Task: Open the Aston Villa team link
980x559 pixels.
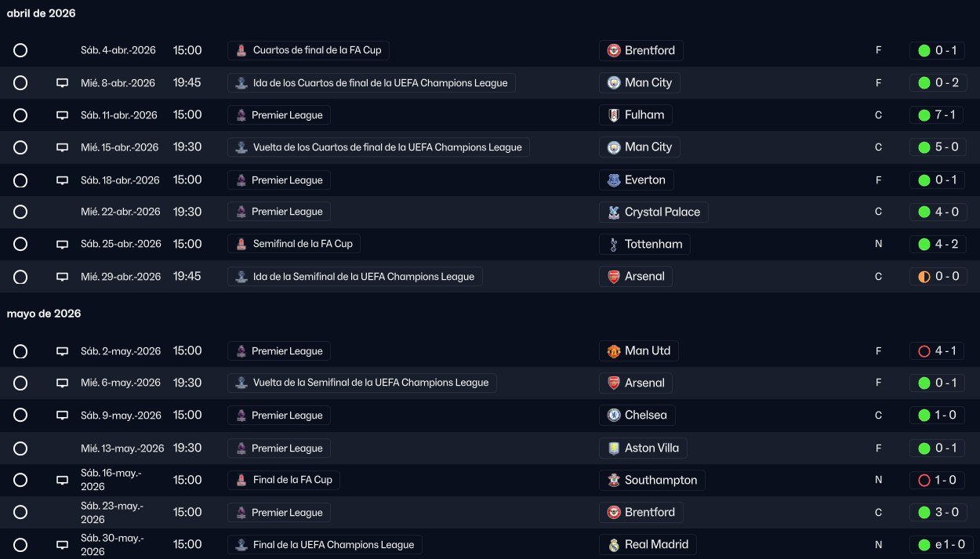Action: [x=652, y=448]
